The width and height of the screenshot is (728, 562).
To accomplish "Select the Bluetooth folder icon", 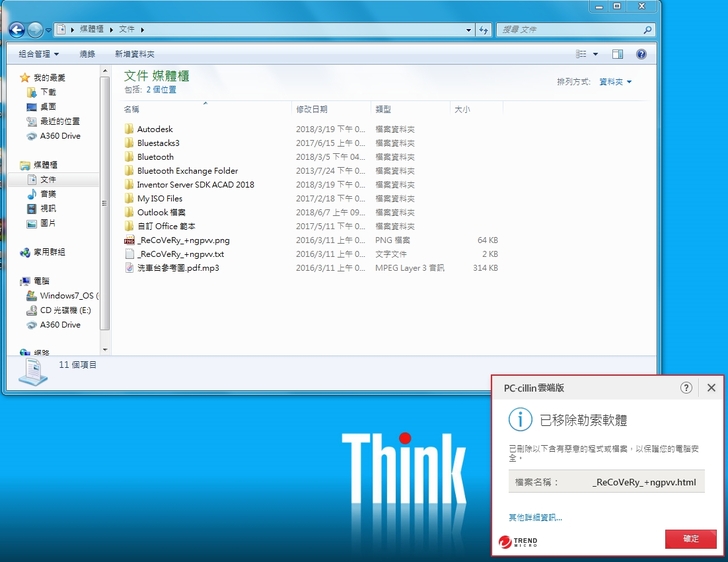I will click(x=129, y=157).
